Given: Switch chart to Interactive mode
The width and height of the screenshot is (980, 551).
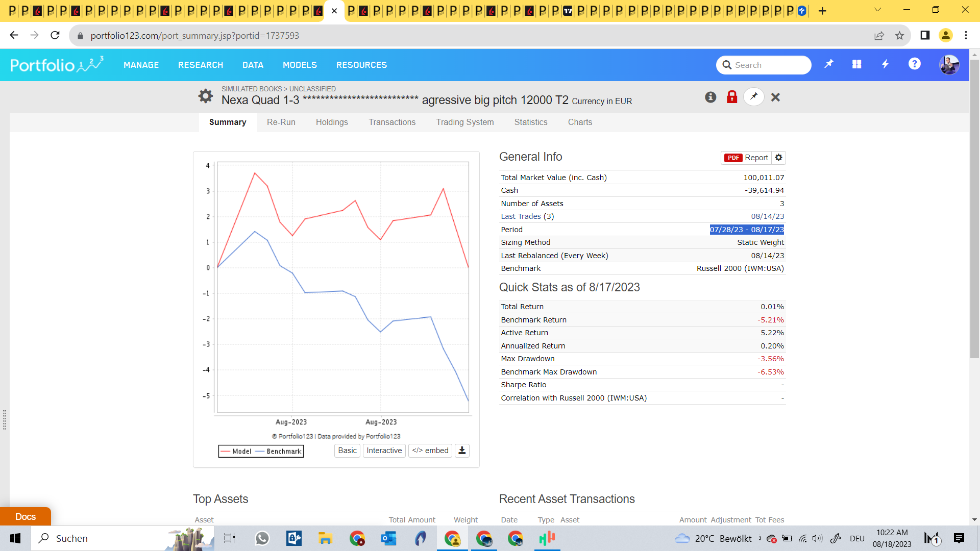Looking at the screenshot, I should (384, 450).
